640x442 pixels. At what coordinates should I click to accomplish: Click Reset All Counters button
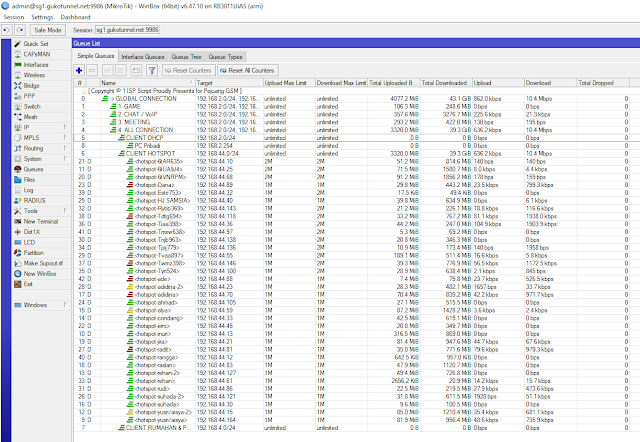(x=247, y=71)
